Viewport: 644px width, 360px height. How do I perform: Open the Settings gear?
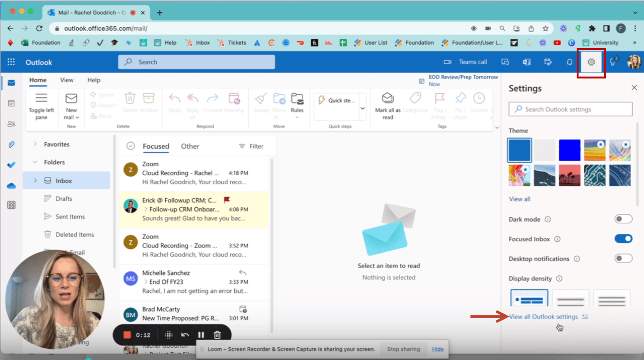click(591, 62)
